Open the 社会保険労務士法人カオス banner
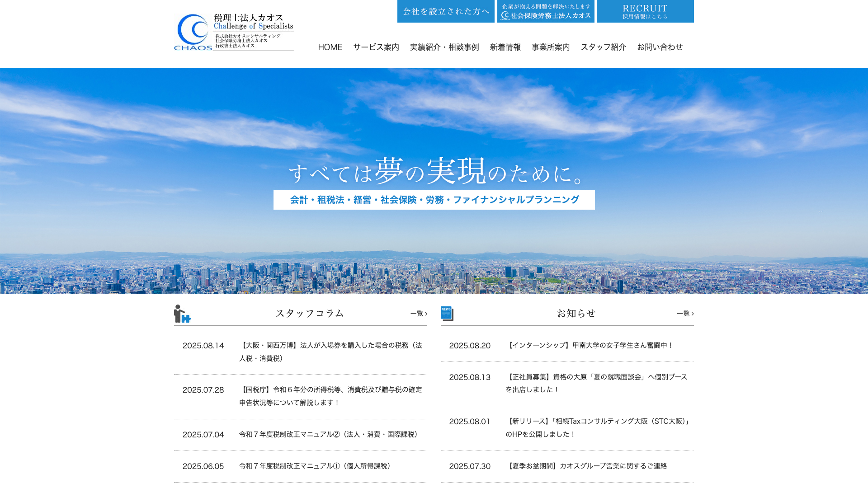This screenshot has width=868, height=488. tap(546, 11)
